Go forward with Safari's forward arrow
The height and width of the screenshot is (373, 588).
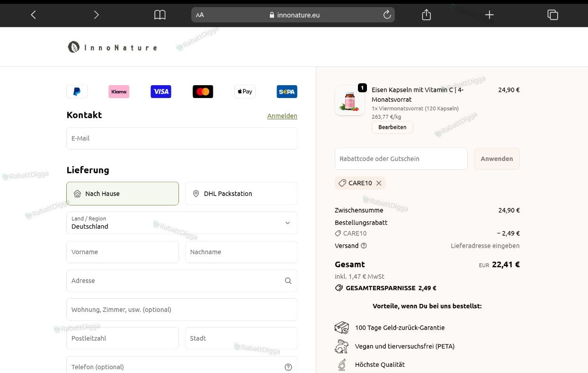pos(96,15)
